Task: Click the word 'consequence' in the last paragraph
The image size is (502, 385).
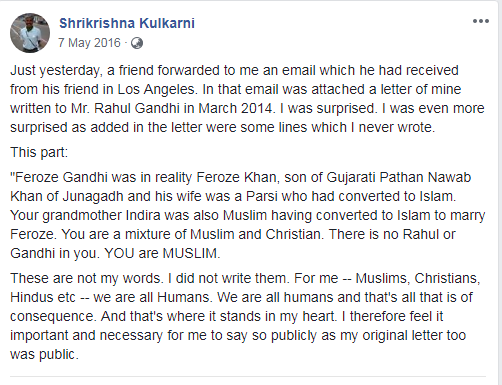Action: point(53,316)
